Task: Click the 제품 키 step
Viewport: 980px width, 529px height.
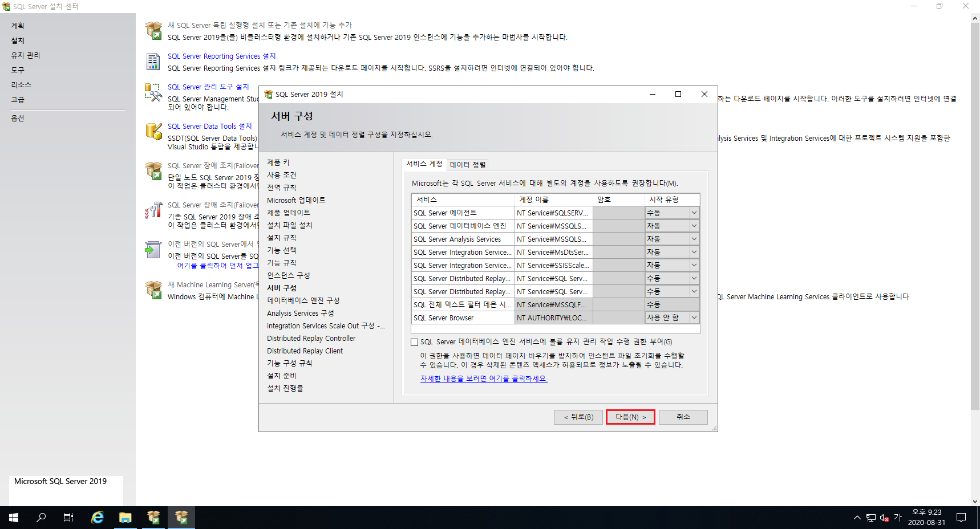Action: tap(278, 162)
